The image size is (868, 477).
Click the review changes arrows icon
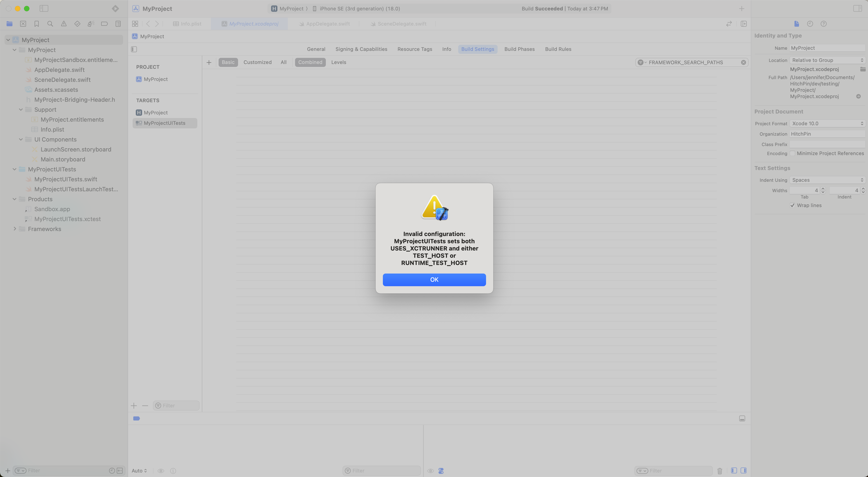pyautogui.click(x=729, y=24)
